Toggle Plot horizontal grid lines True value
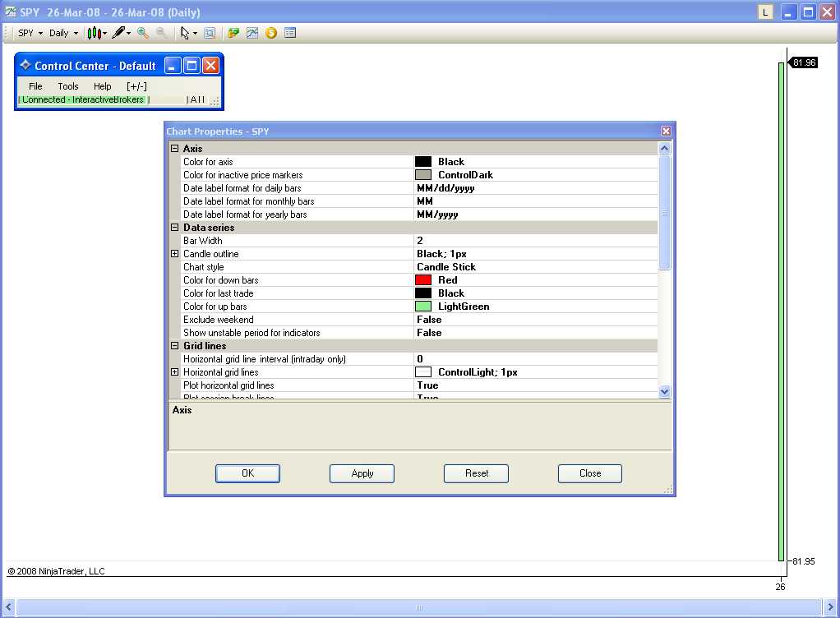Viewport: 840px width, 618px height. 536,385
